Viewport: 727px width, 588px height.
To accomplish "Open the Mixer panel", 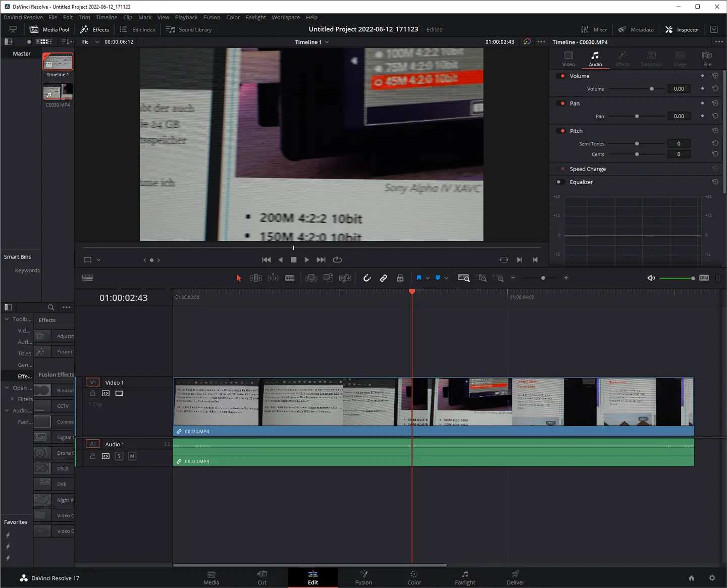I will 594,30.
